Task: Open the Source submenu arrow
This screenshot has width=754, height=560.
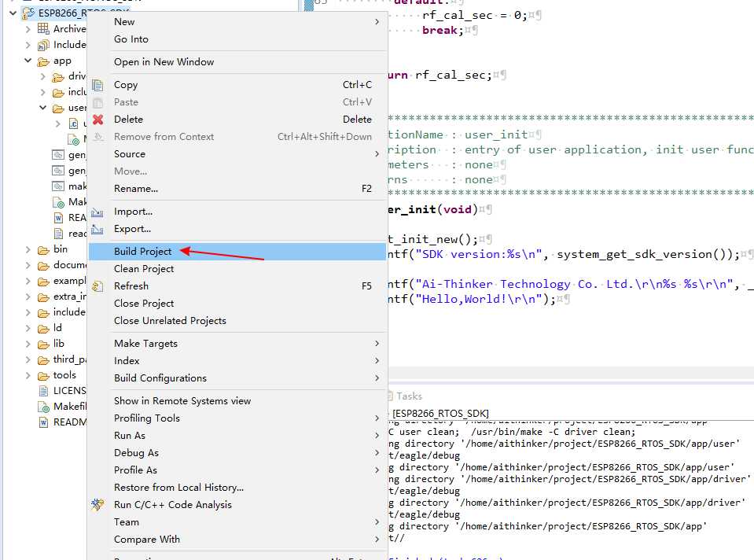Action: point(377,154)
